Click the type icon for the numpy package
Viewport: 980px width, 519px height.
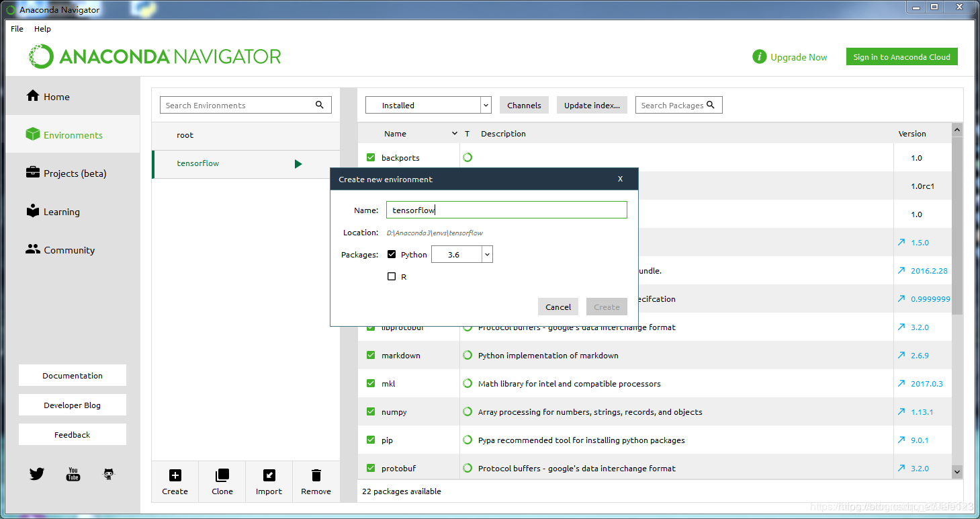[467, 411]
